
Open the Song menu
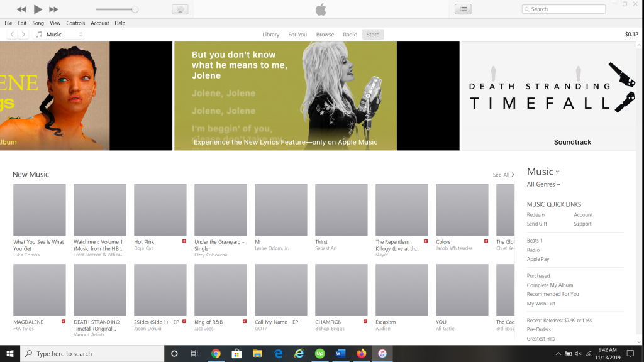[38, 23]
